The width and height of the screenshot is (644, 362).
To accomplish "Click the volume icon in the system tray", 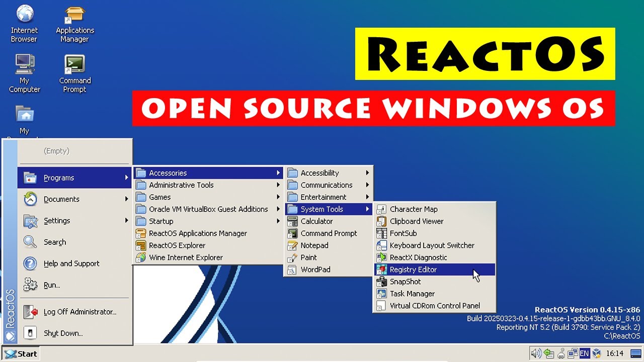I will (536, 353).
